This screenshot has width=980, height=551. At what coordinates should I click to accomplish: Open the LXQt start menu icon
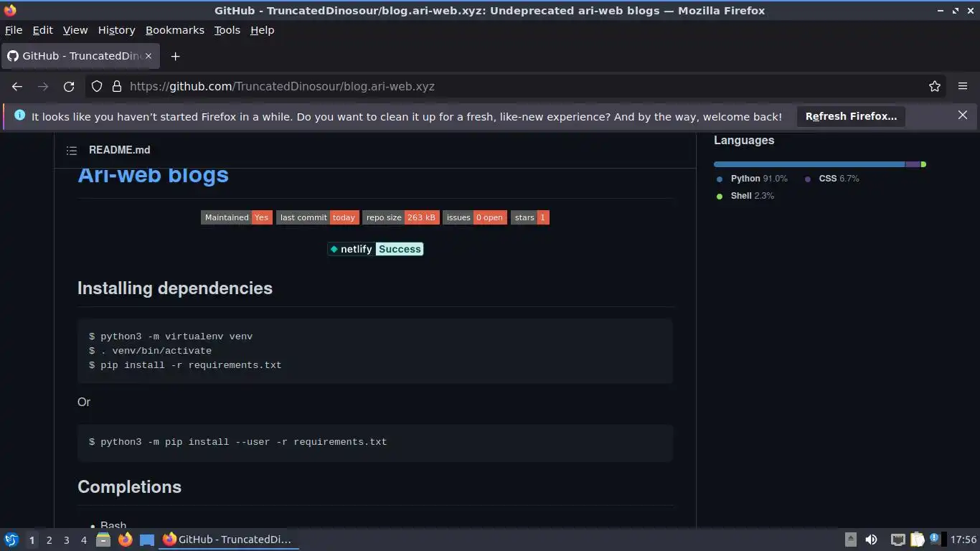[11, 540]
